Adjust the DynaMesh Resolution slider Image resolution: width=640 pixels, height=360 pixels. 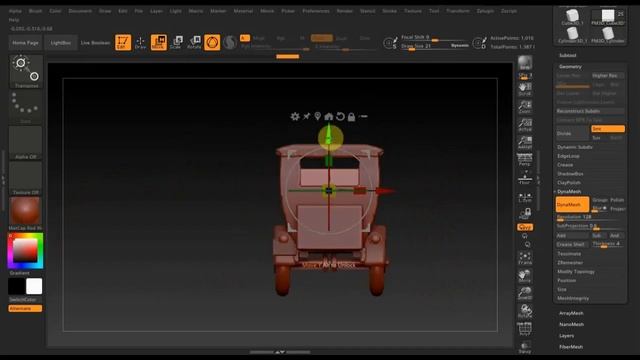pos(590,217)
